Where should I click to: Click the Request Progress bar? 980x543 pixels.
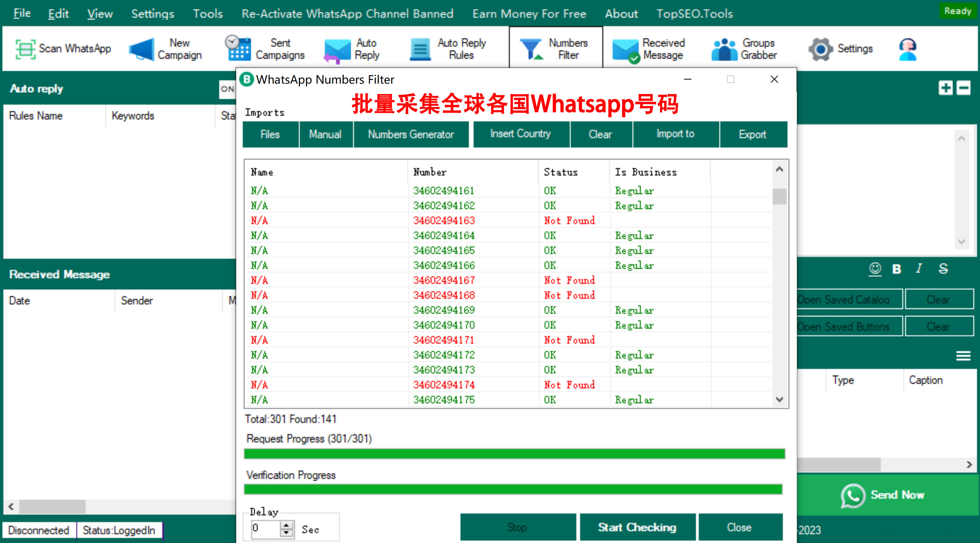coord(514,453)
